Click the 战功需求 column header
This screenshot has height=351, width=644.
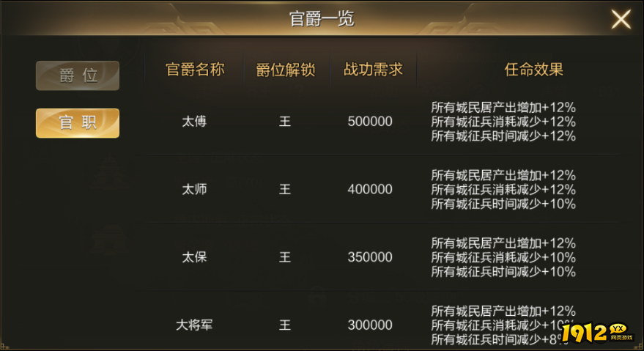click(373, 70)
